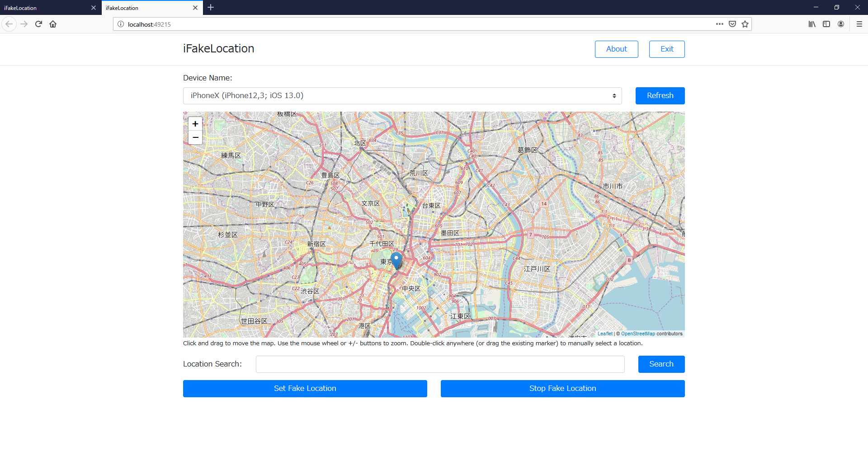
Task: Reload the page in browser toolbar
Action: pyautogui.click(x=38, y=24)
